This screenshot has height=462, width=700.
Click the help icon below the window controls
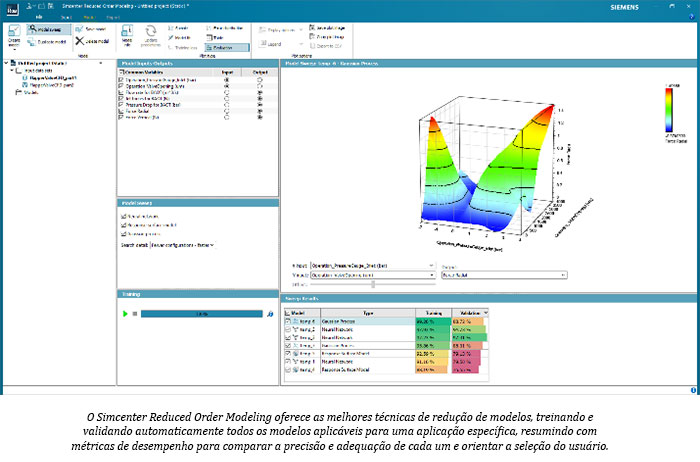(692, 17)
